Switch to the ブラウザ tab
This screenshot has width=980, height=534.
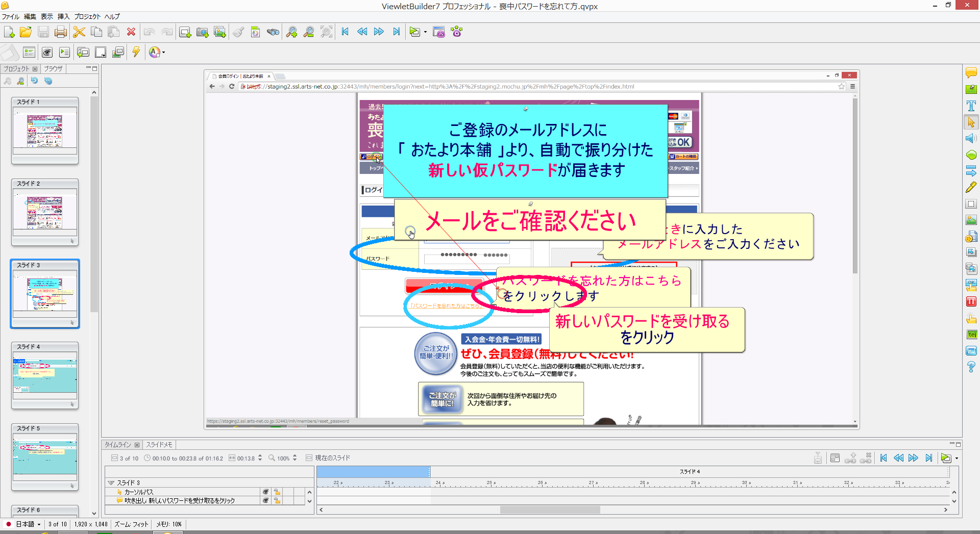coord(53,68)
